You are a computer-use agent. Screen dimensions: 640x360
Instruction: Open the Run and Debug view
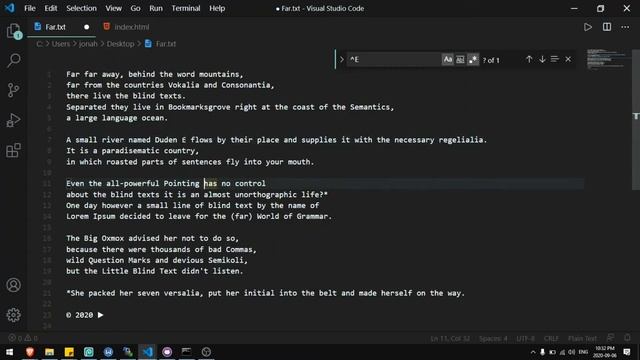tap(13, 120)
